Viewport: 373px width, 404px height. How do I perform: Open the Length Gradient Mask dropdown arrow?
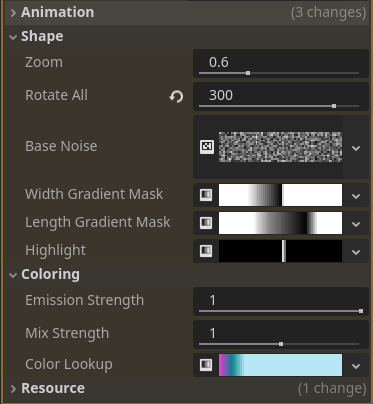(356, 224)
